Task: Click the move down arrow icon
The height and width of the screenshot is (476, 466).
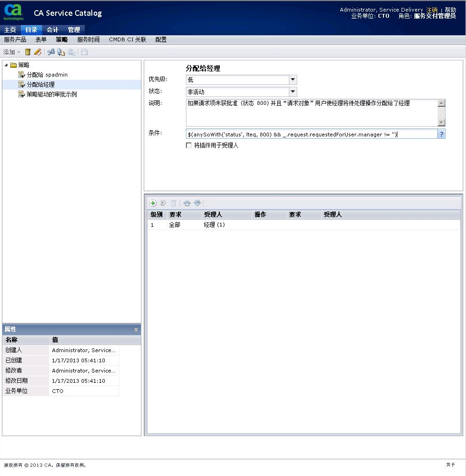Action: coord(197,203)
